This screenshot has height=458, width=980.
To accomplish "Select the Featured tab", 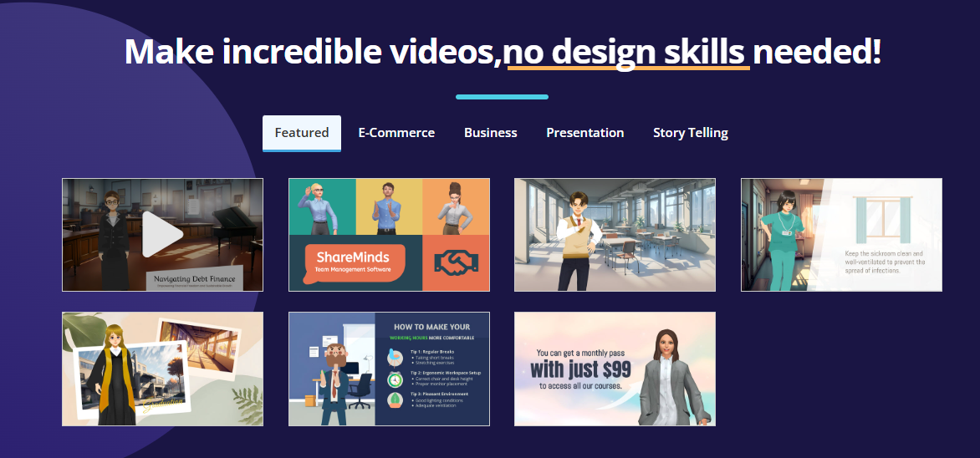I will pyautogui.click(x=302, y=133).
